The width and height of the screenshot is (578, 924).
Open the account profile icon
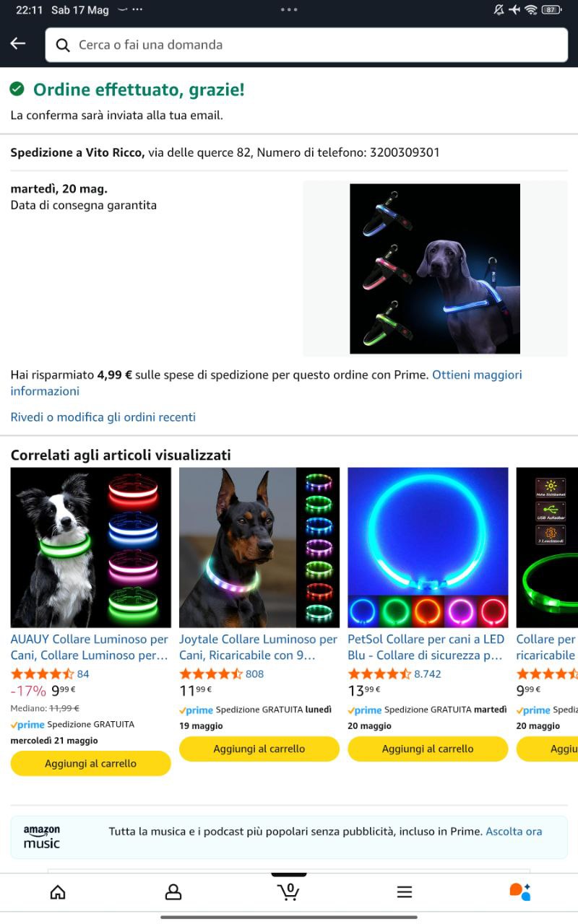[173, 892]
